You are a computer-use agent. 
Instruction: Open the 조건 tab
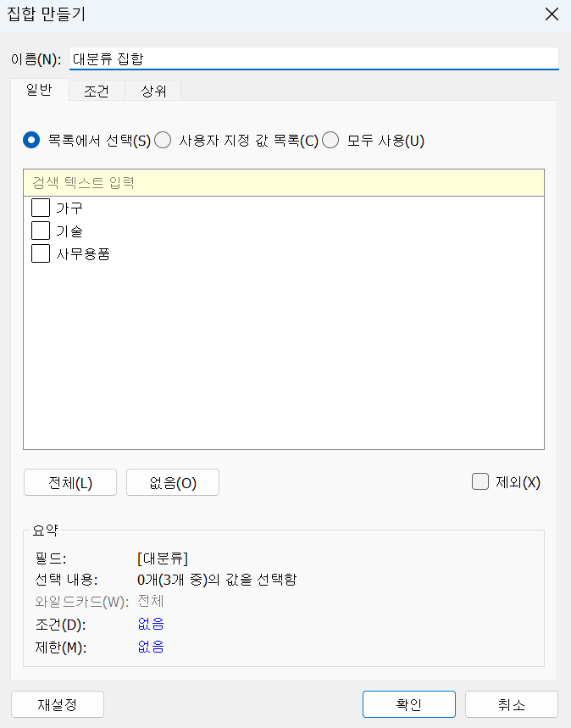click(x=97, y=92)
